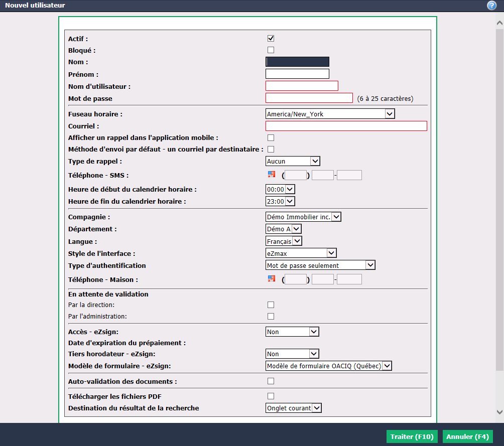Viewport: 504px width, 446px height.
Task: Expand the Type d'authentification dropdown
Action: pyautogui.click(x=320, y=265)
